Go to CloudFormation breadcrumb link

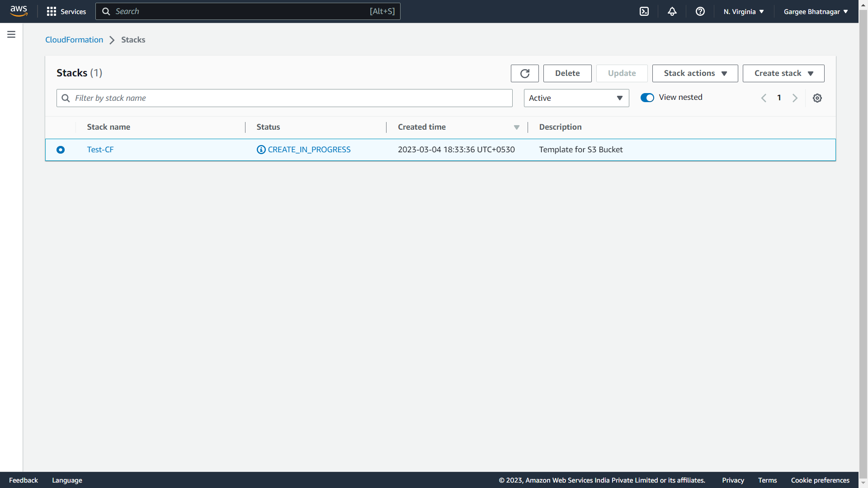tap(74, 40)
